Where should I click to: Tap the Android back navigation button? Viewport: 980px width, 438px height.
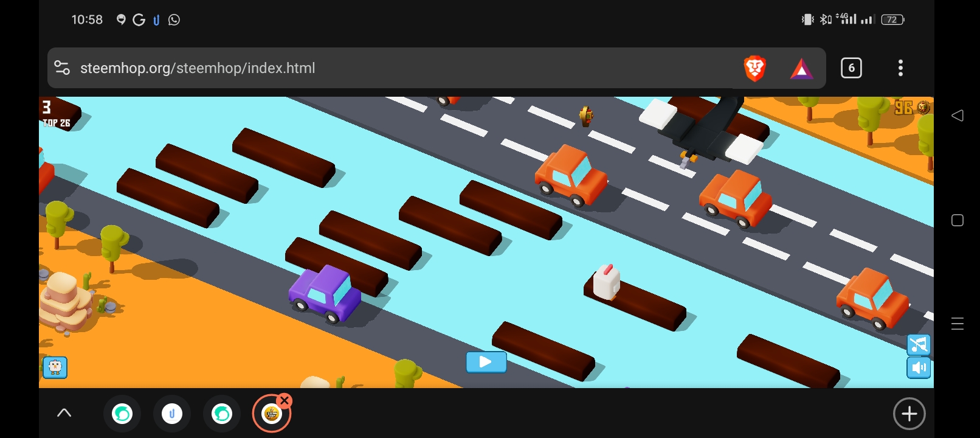pos(958,116)
